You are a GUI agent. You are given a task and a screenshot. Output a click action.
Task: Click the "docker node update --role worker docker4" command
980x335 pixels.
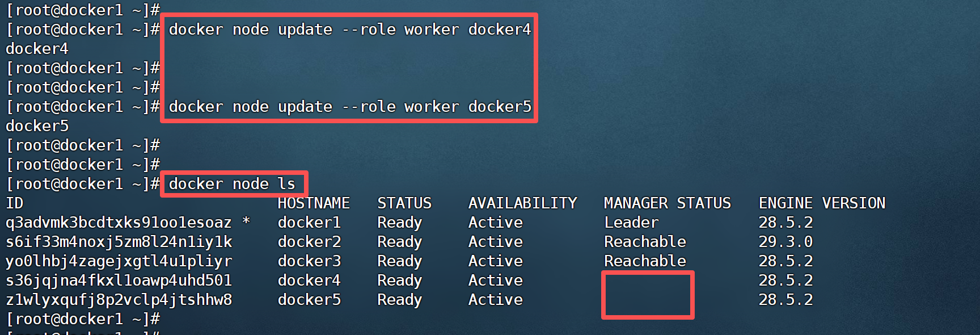(350, 30)
